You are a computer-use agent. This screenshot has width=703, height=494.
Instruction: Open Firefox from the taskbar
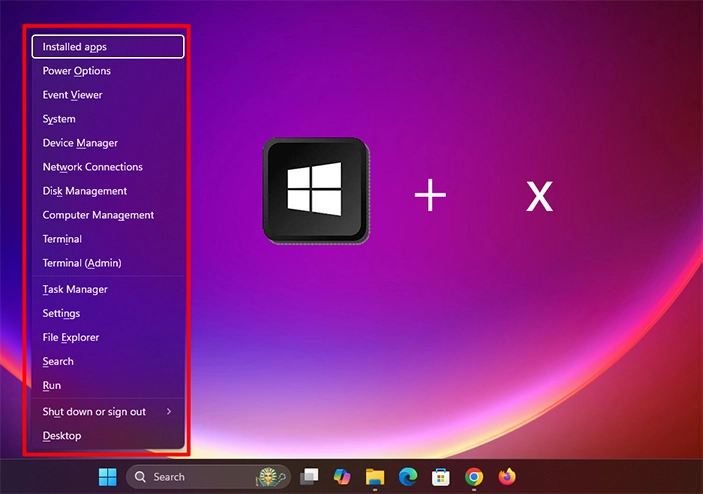(507, 477)
